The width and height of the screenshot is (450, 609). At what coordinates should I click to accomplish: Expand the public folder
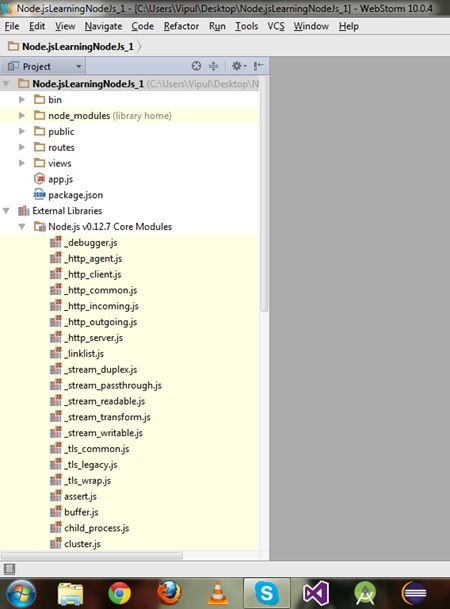(22, 131)
